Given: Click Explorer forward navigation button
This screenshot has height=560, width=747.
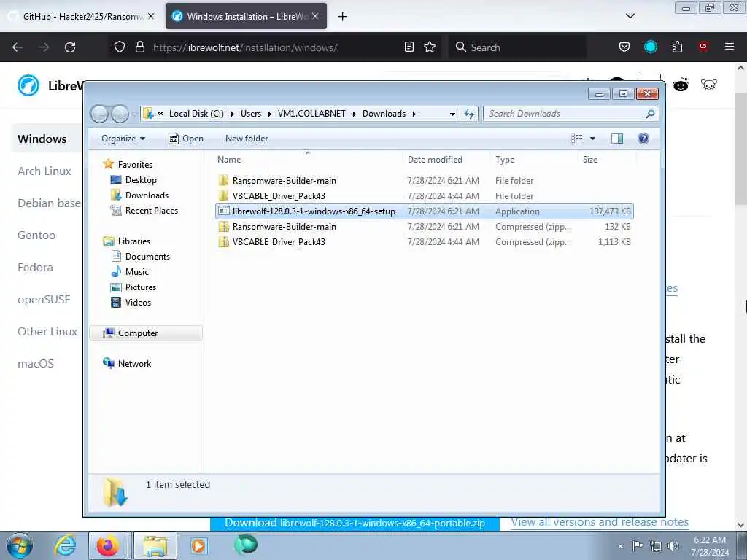Looking at the screenshot, I should (120, 114).
